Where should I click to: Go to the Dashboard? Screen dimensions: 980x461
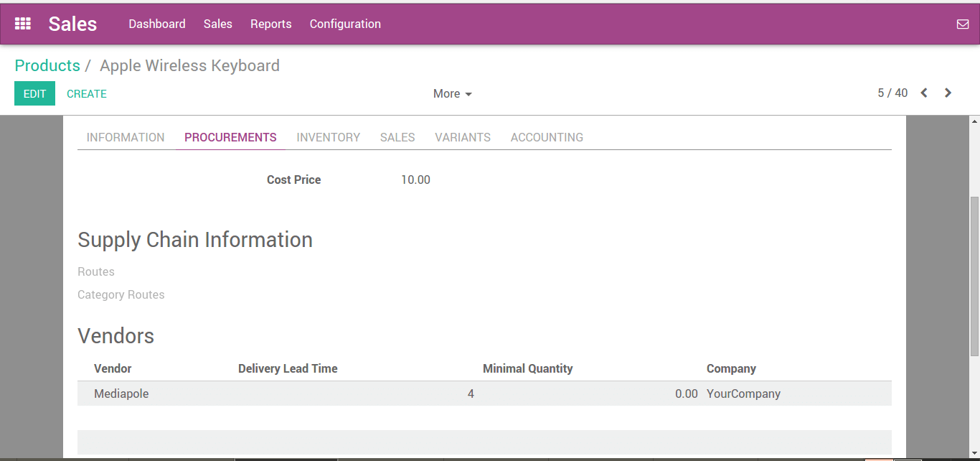coord(157,24)
